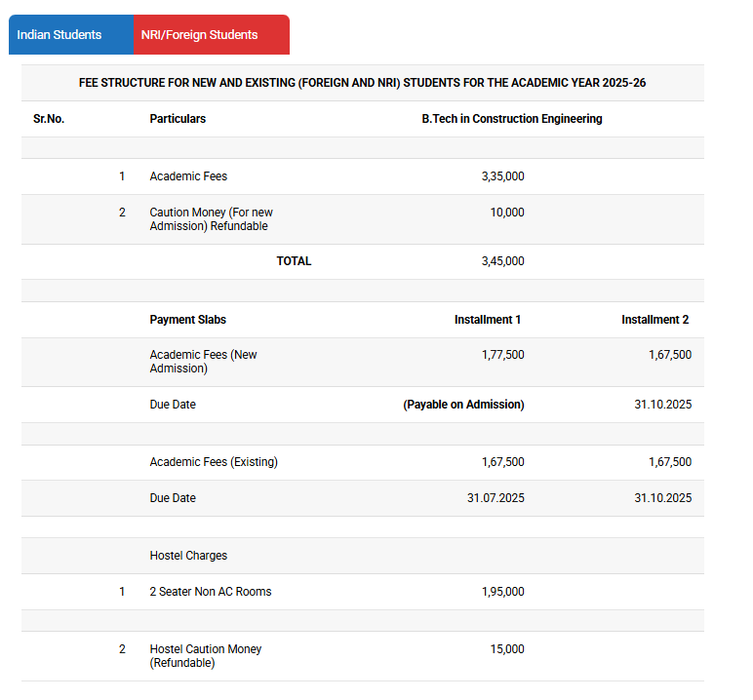This screenshot has width=753, height=700.
Task: Select the Caution Money refundable row label
Action: (211, 219)
